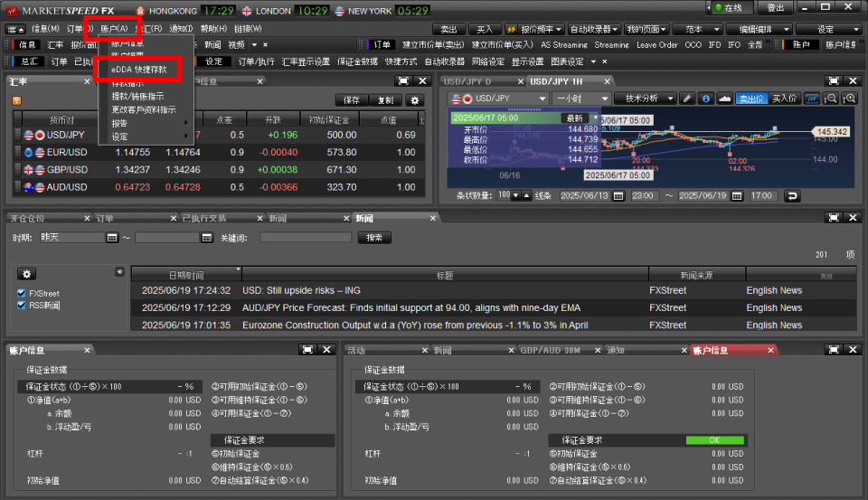Close the chart 最新 data overlay
This screenshot has height=500, width=868.
point(596,118)
